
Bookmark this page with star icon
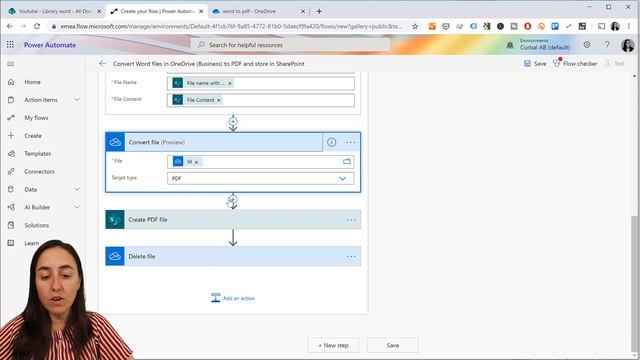coord(415,26)
